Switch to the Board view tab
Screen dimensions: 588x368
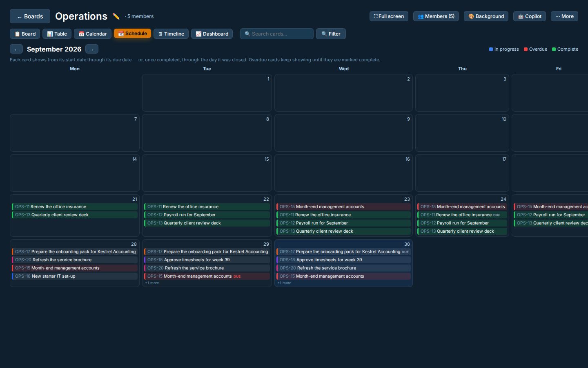pyautogui.click(x=25, y=34)
